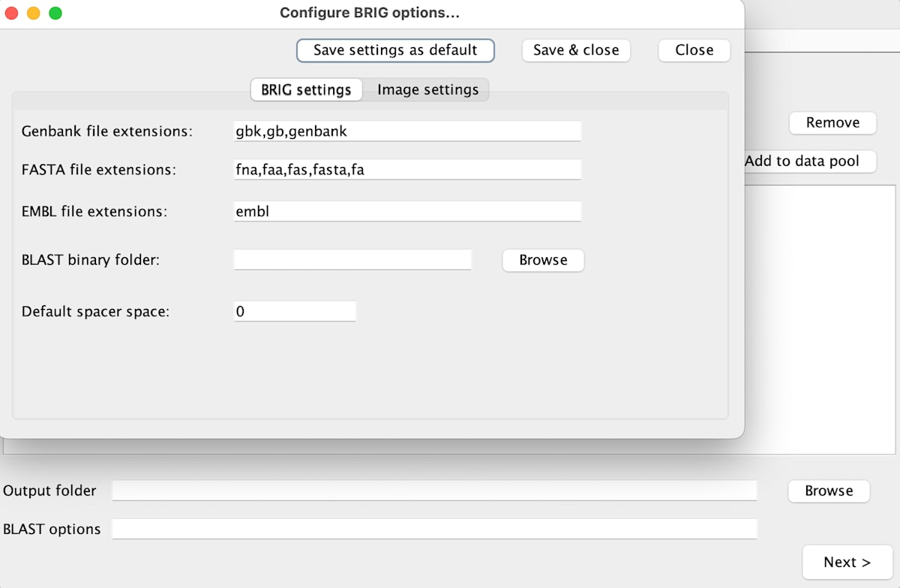Click the Save & close button
Viewport: 900px width, 588px height.
pyautogui.click(x=576, y=50)
